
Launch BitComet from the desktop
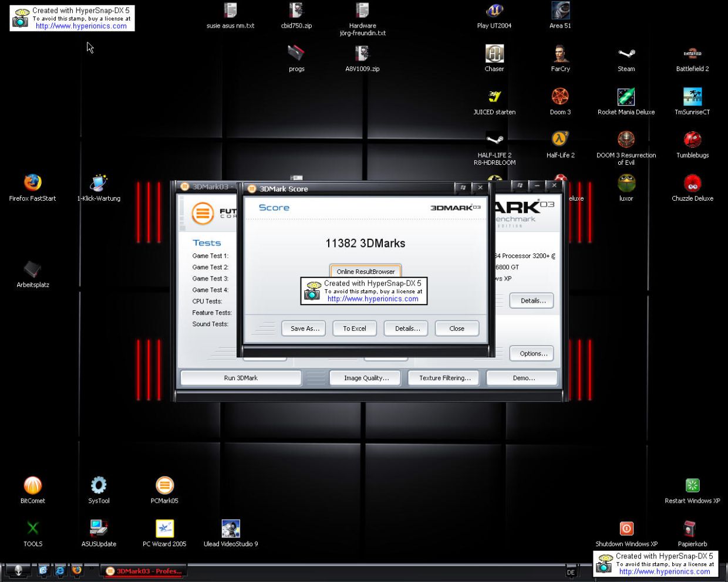coord(33,485)
